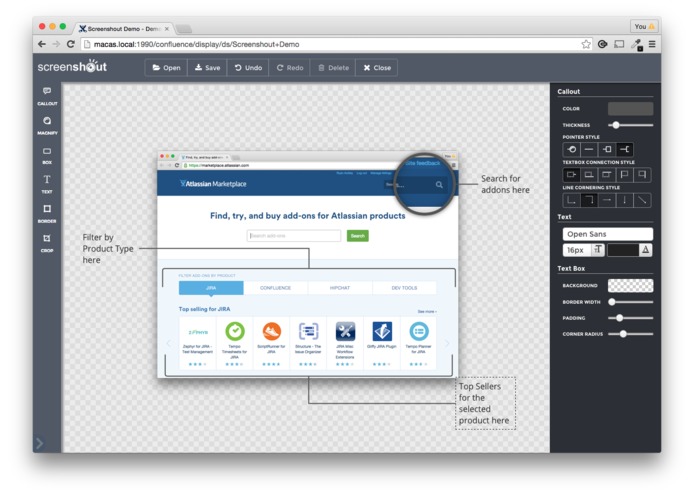The width and height of the screenshot is (695, 494).
Task: Switch to Screenshout Demo browser tab
Action: click(124, 29)
